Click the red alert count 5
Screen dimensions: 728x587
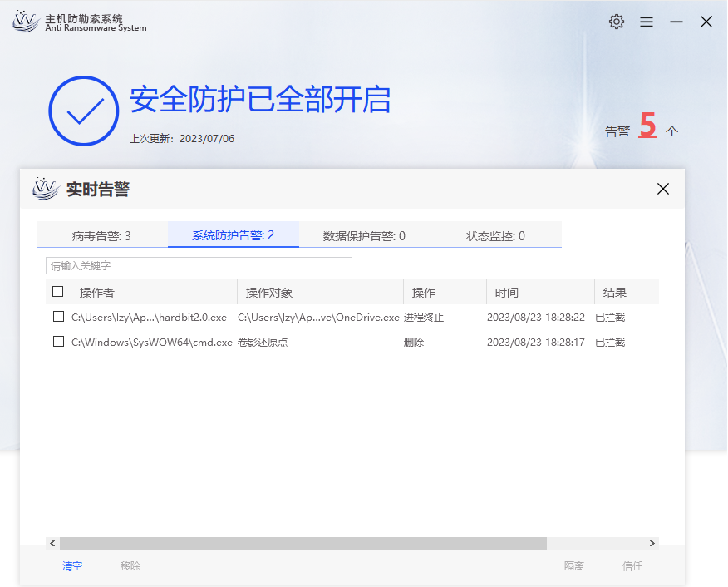point(647,125)
